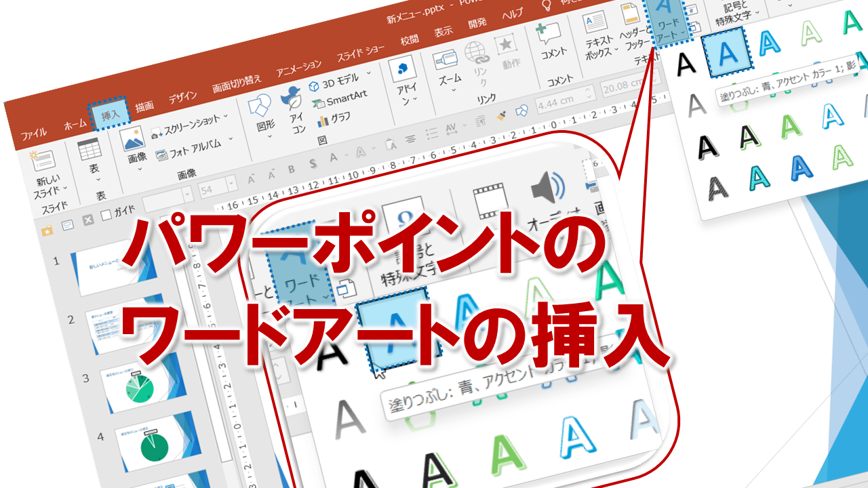
Task: Toggle the ガイド checkbox
Action: 106,215
